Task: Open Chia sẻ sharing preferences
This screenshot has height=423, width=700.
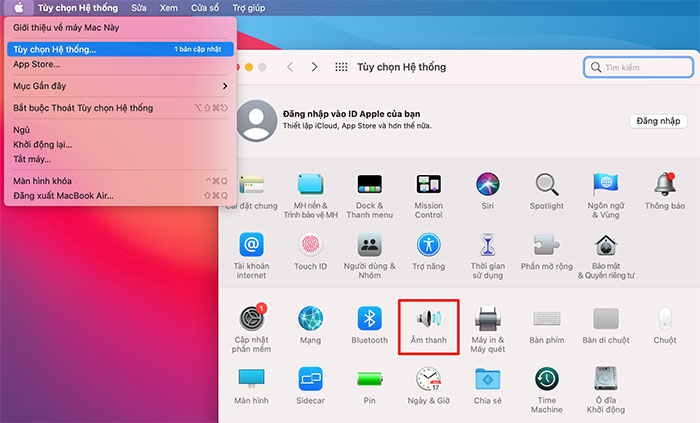Action: click(488, 386)
